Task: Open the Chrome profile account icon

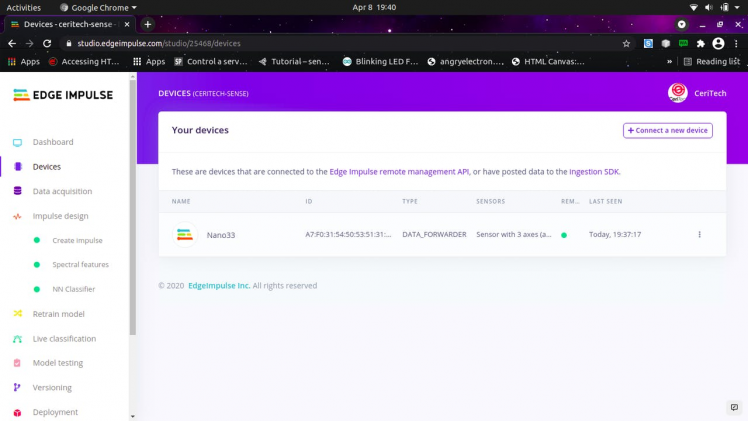Action: 718,43
